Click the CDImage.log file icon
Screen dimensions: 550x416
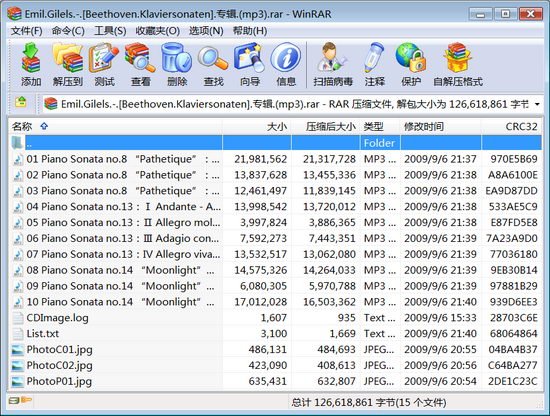click(18, 318)
